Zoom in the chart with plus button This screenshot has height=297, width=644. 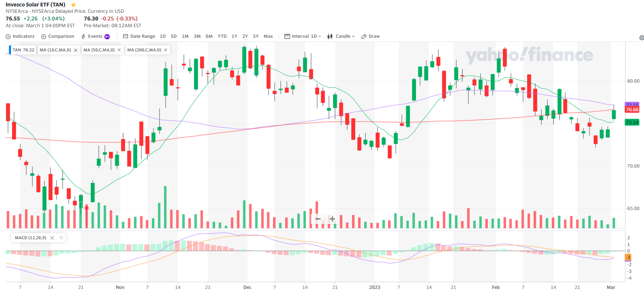[x=332, y=219]
